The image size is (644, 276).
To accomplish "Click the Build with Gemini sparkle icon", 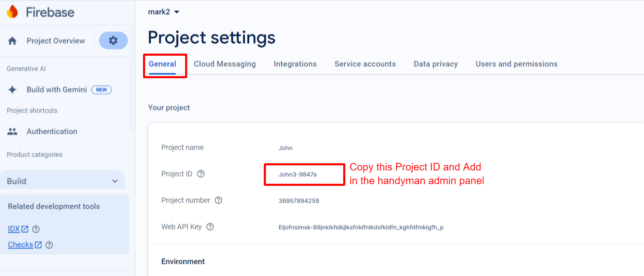I will click(12, 90).
